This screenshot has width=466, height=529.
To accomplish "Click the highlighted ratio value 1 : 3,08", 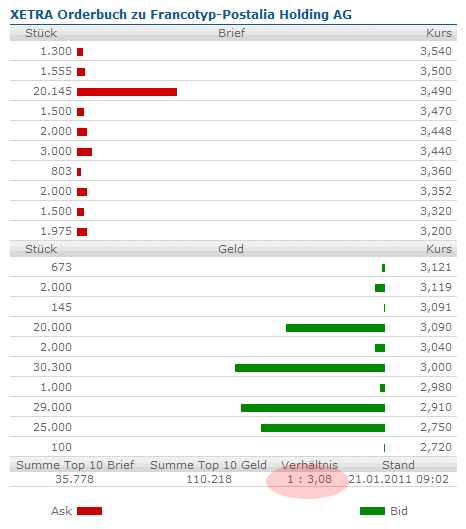I will [309, 479].
